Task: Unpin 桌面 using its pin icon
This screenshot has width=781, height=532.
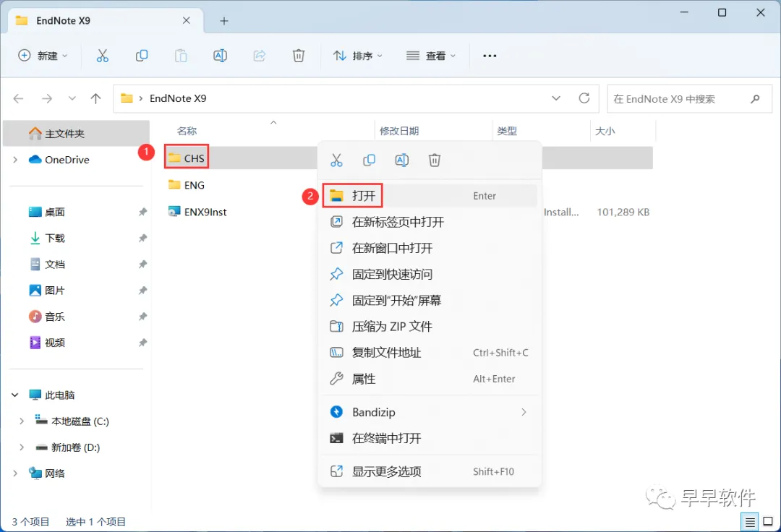Action: point(142,212)
